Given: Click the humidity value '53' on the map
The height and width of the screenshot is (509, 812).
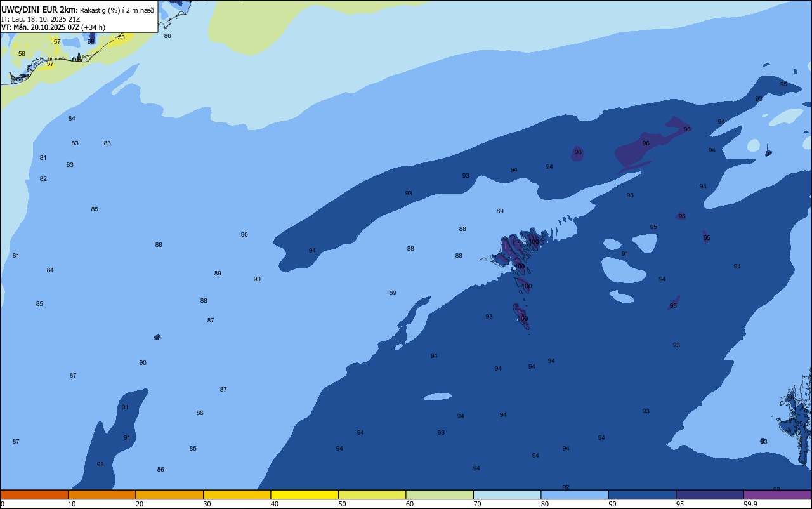Looking at the screenshot, I should coord(121,37).
